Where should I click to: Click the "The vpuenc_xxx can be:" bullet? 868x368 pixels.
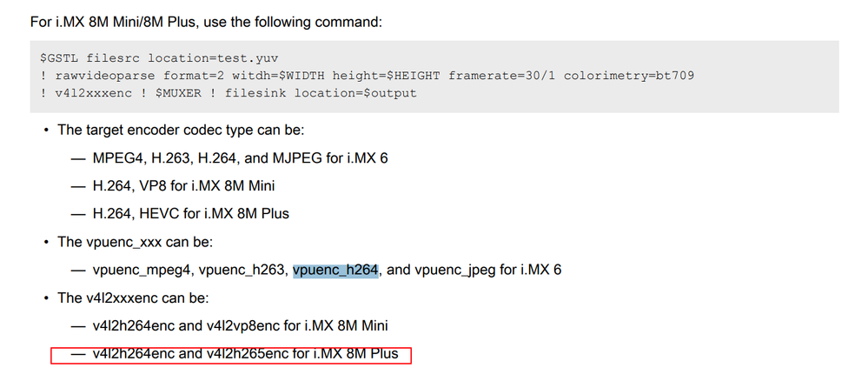point(135,241)
